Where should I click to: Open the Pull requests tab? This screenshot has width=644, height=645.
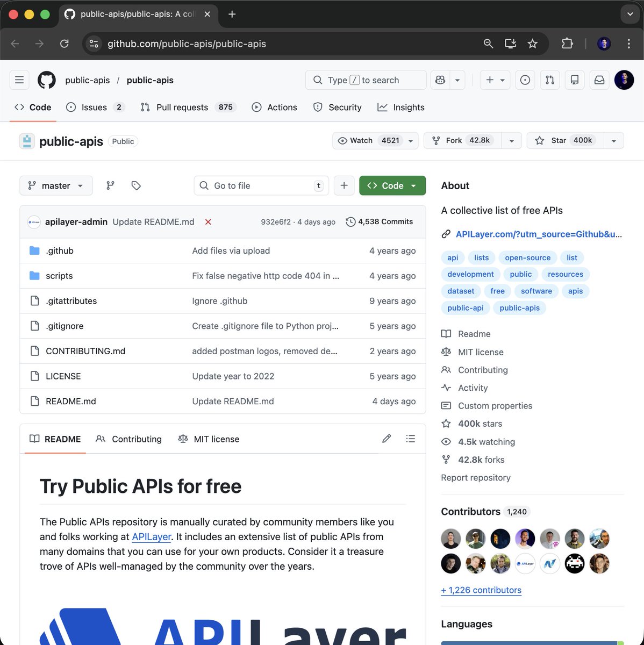(x=188, y=107)
